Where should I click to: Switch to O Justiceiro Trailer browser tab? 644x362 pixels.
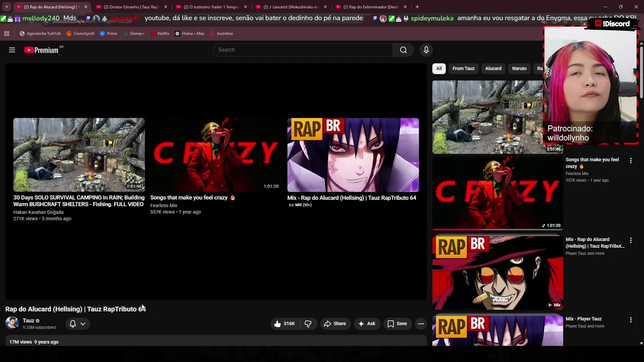[211, 7]
